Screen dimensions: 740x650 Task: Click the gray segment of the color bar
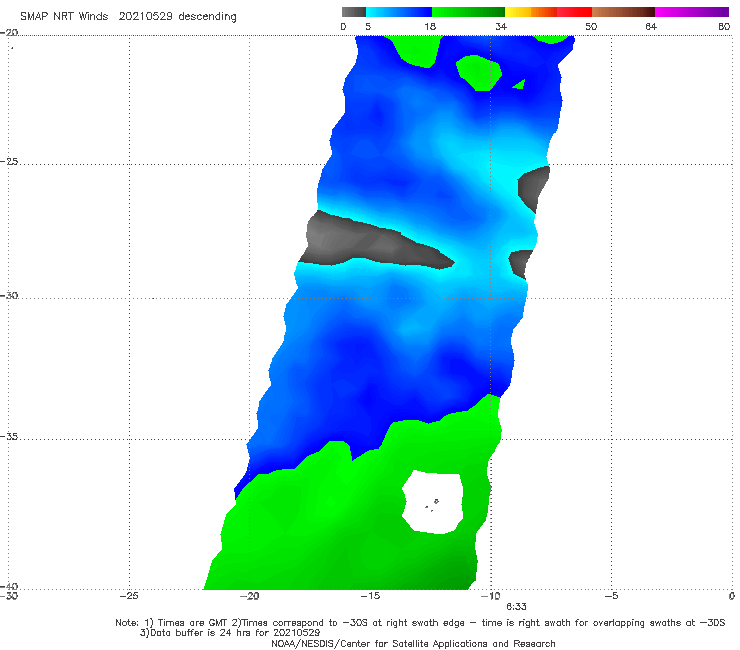tap(353, 12)
